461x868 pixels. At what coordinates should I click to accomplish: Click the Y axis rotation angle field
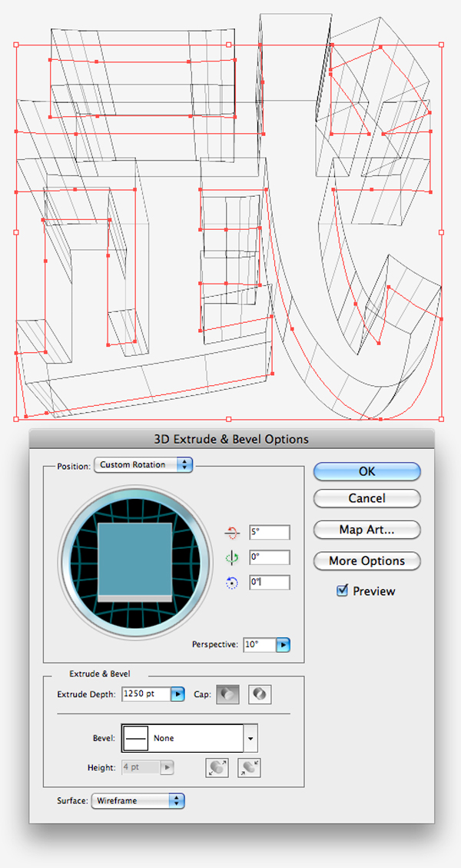tap(270, 557)
